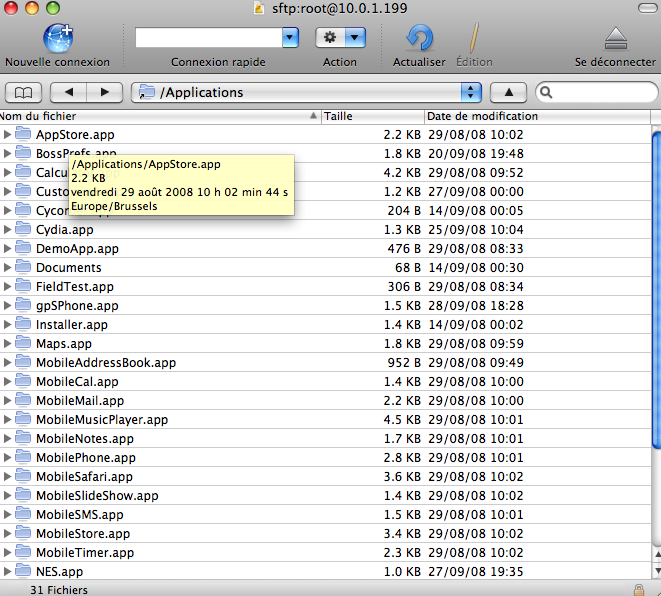Expand the MobileStore.app disclosure triangle
This screenshot has width=661, height=596.
(x=7, y=533)
